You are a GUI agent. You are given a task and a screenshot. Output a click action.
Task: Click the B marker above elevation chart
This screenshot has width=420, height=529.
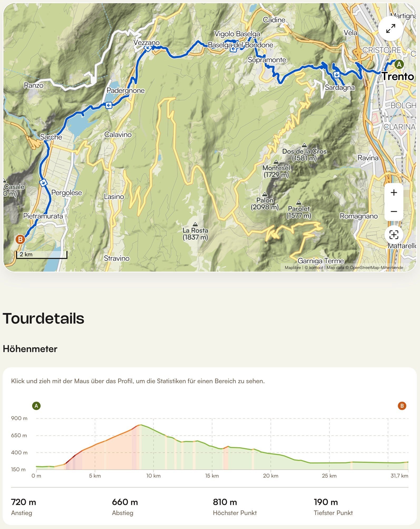coord(402,406)
